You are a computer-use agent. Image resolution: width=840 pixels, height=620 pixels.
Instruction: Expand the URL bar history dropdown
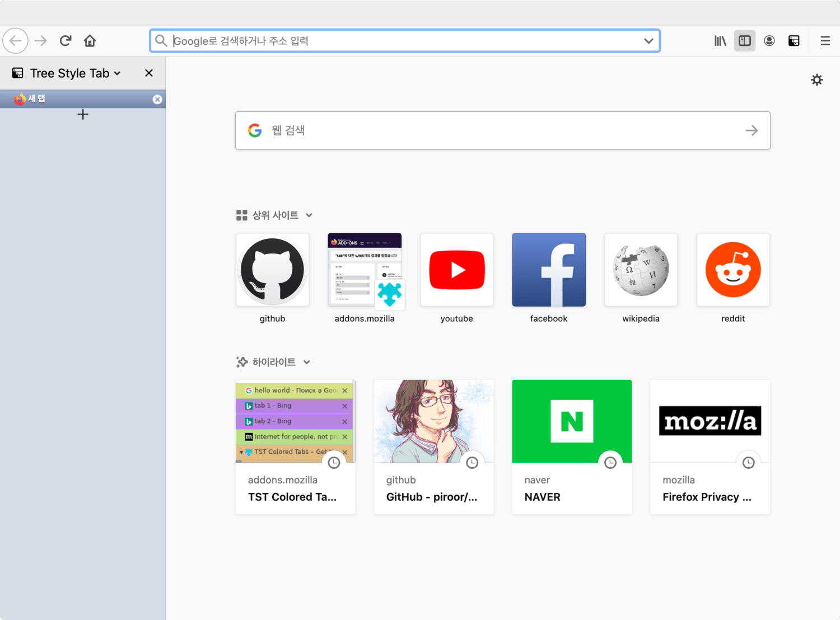point(648,41)
